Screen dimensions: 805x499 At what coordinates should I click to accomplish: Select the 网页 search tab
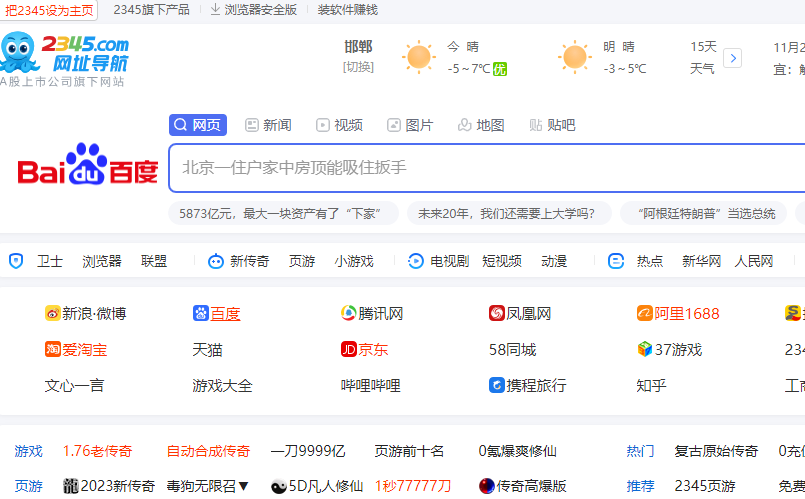(198, 125)
